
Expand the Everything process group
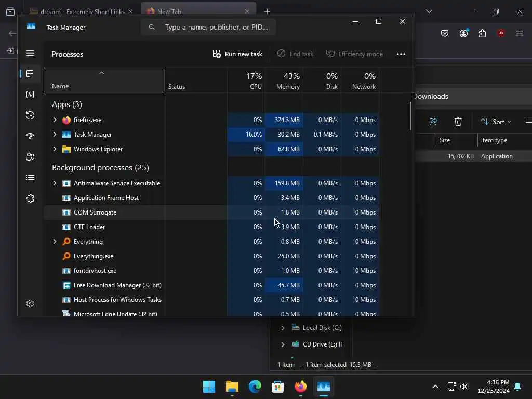point(55,242)
